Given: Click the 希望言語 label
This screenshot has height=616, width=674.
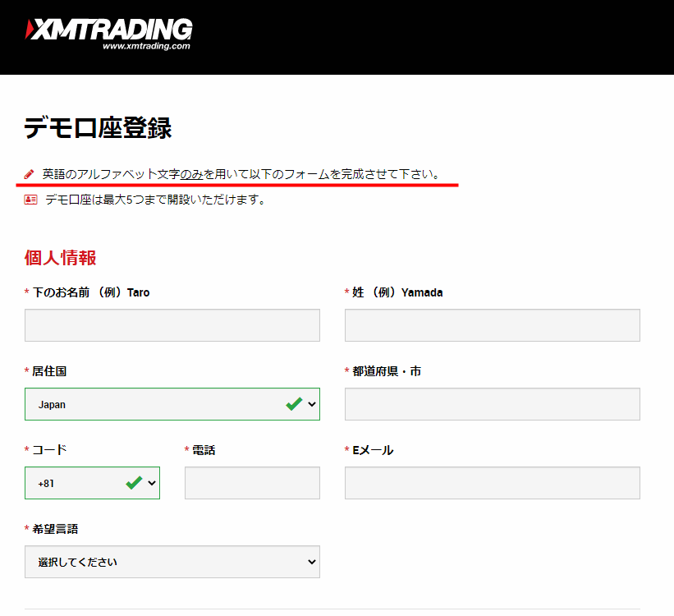Looking at the screenshot, I should point(56,529).
